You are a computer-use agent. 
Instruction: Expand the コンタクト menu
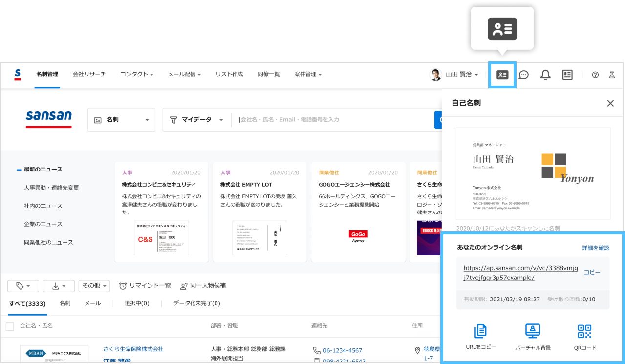tap(137, 74)
